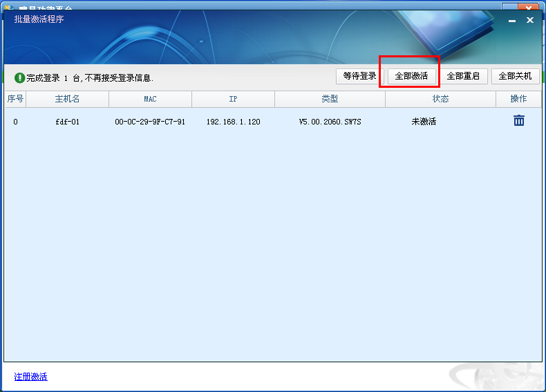Select the MAC column header
546x392 pixels.
(150, 99)
